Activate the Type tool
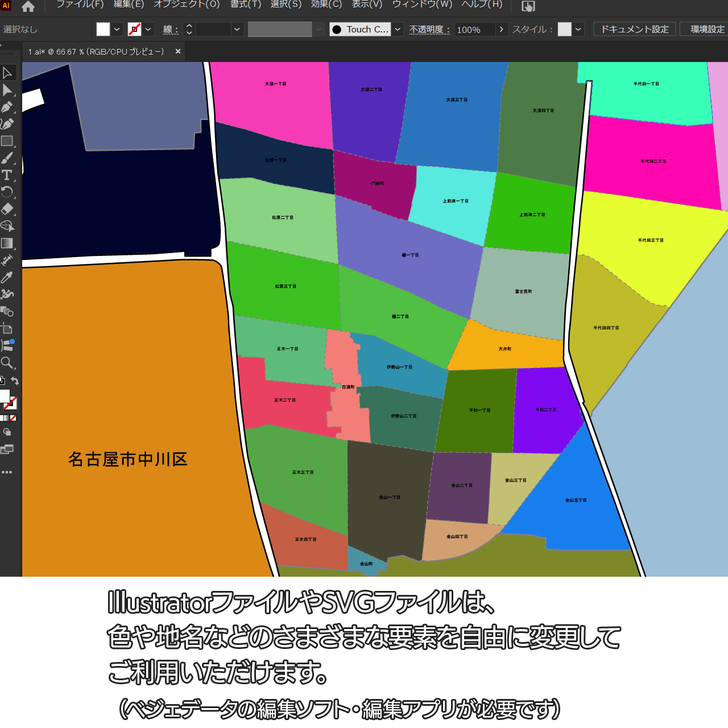This screenshot has width=728, height=728. coord(7,175)
